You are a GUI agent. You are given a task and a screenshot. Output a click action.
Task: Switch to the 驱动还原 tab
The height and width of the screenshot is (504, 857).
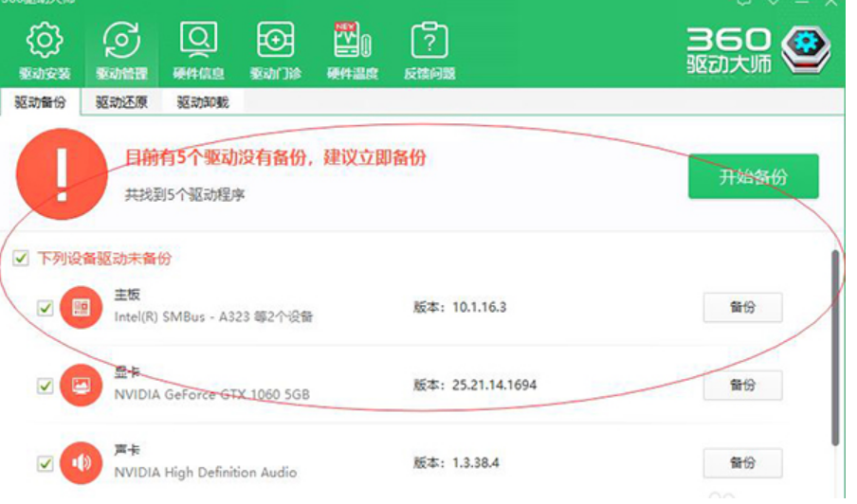121,102
